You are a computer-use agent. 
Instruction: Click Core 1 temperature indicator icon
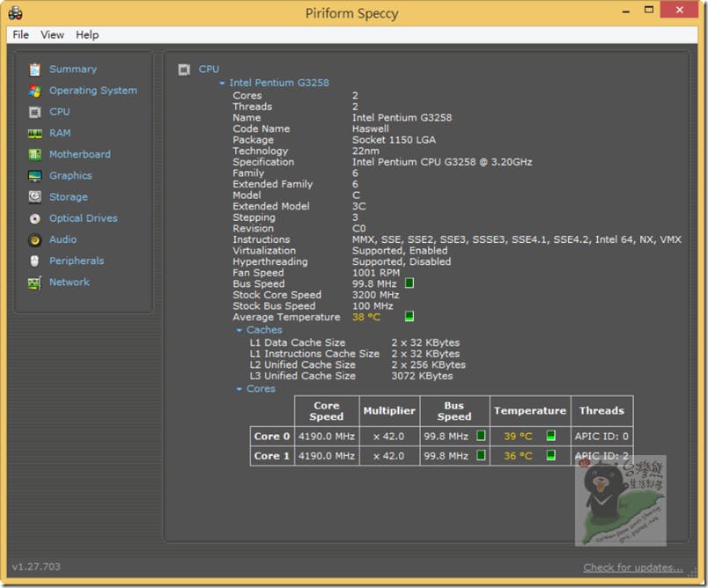pos(551,455)
